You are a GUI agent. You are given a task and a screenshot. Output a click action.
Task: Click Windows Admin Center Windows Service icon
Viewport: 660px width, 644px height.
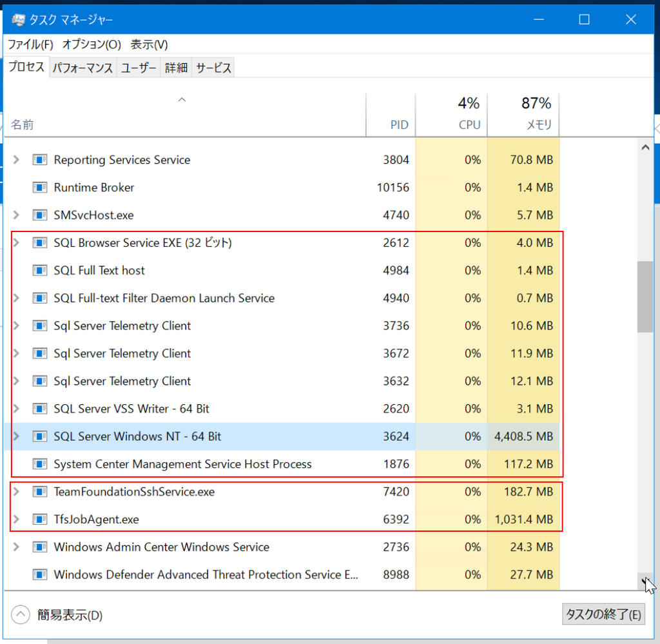point(39,547)
